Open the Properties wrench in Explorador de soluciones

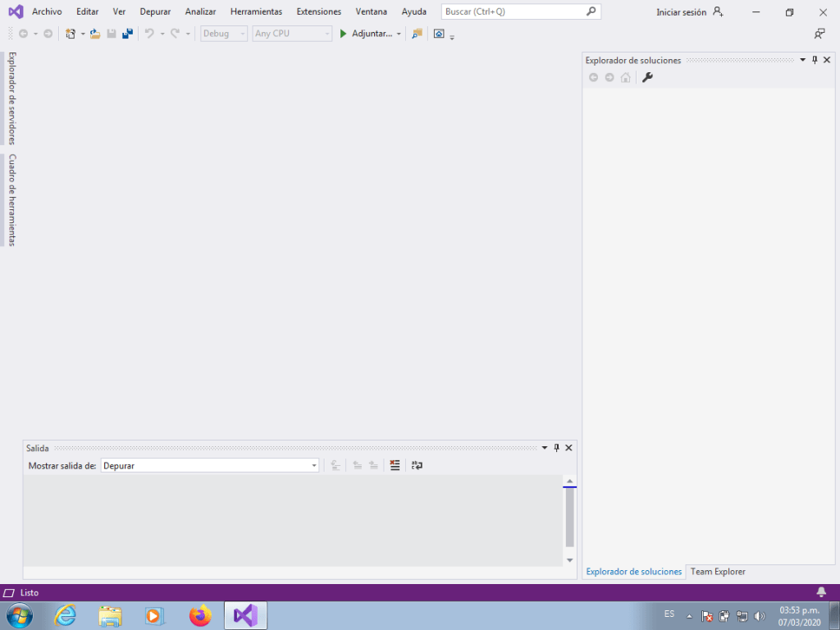click(x=647, y=77)
